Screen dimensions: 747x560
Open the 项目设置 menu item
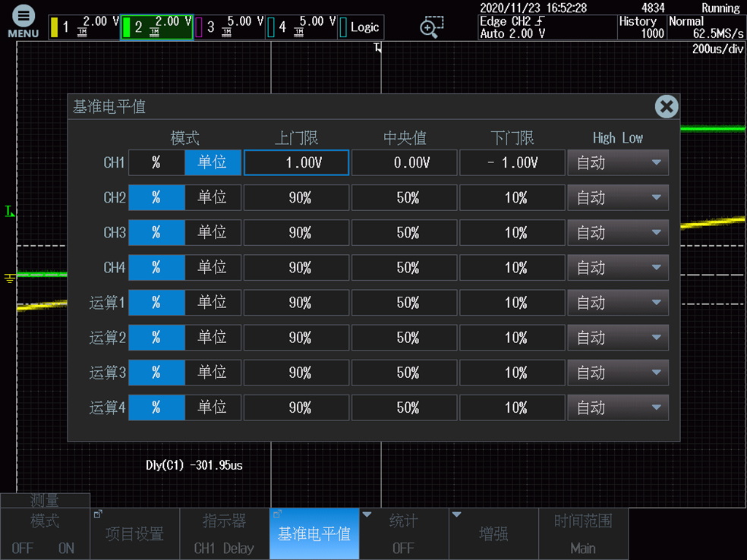pos(135,534)
